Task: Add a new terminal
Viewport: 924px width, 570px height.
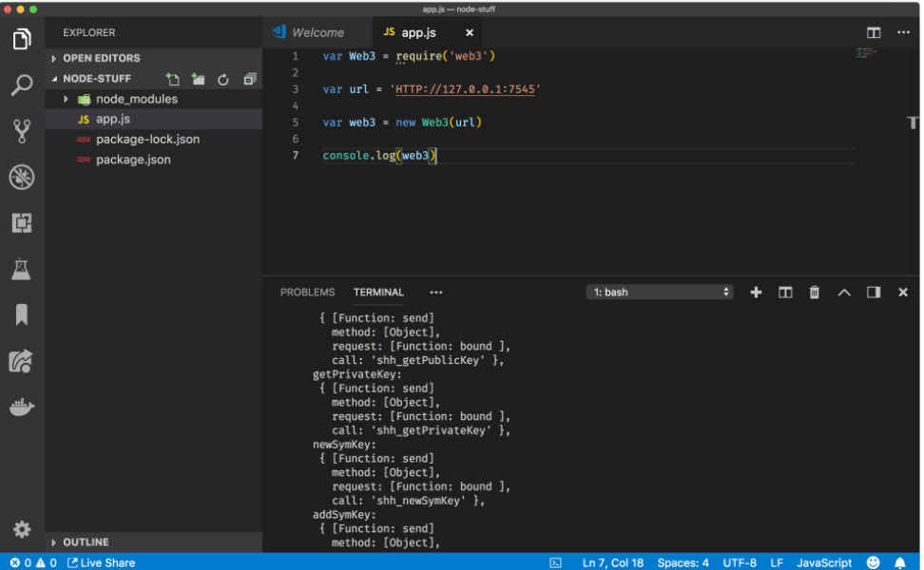Action: pyautogui.click(x=756, y=292)
